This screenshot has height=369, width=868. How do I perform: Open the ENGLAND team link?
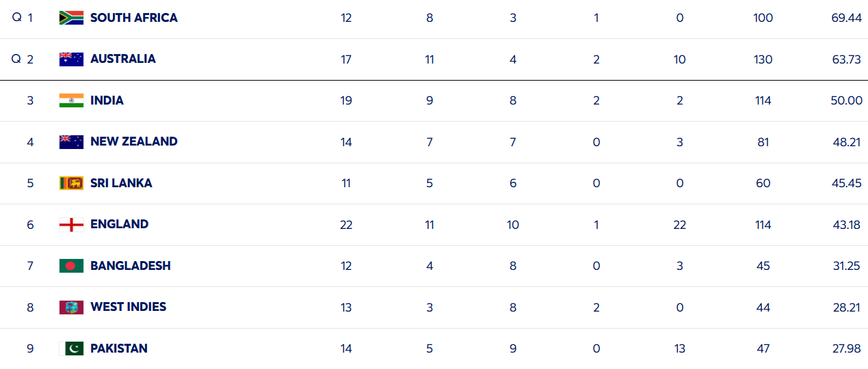(119, 224)
